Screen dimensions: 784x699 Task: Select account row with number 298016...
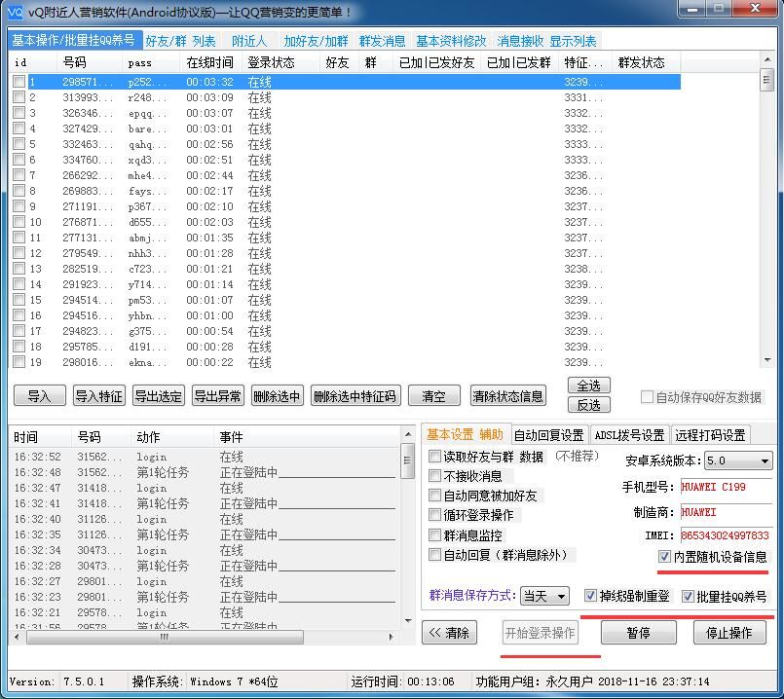[345, 362]
